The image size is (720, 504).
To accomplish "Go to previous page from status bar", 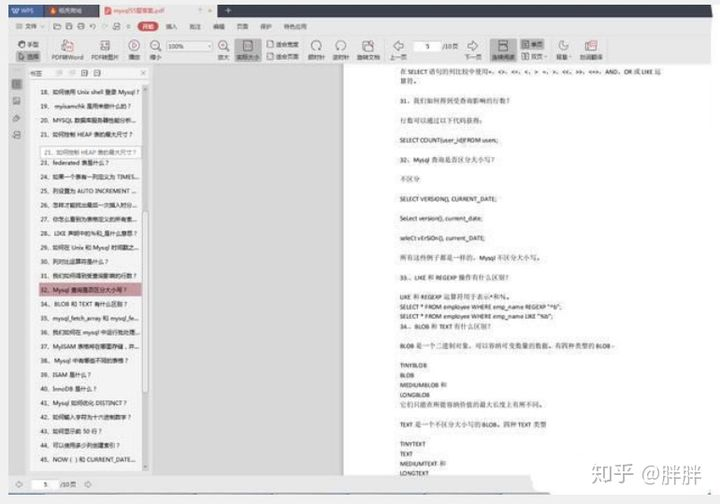I will 19,484.
